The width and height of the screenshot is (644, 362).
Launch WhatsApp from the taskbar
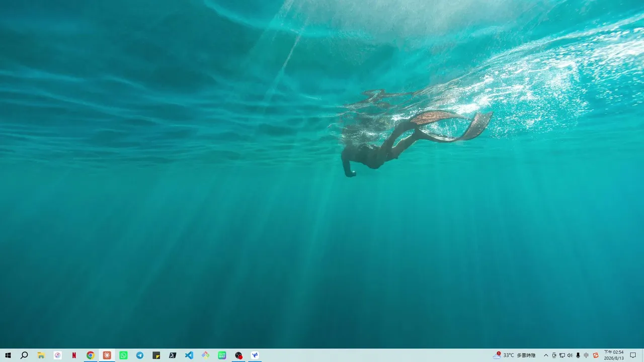tap(123, 355)
